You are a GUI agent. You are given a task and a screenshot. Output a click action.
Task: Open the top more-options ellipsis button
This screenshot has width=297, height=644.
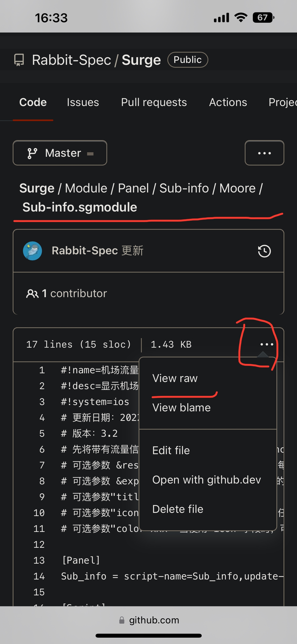coord(264,153)
